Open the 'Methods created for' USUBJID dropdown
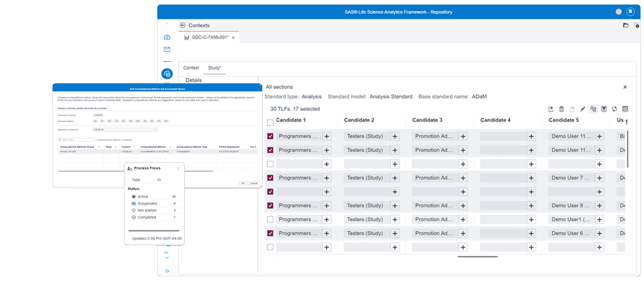The width and height of the screenshot is (644, 282). (x=125, y=130)
